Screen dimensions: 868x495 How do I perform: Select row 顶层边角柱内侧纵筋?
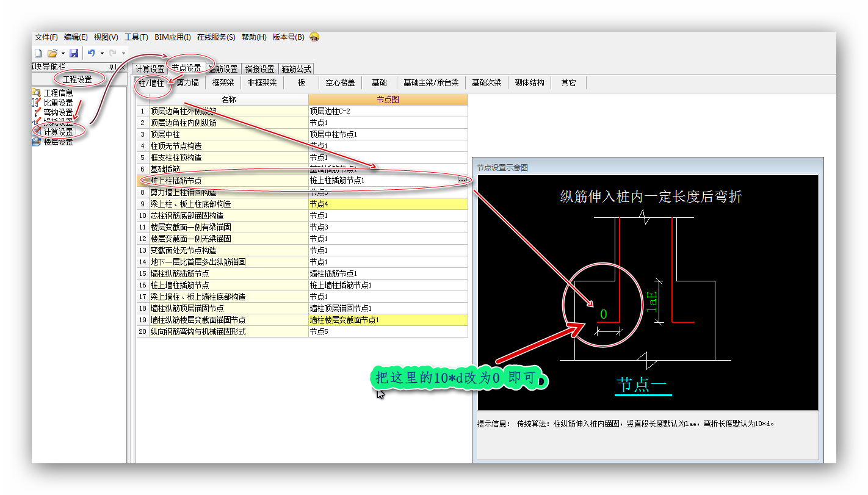302,123
